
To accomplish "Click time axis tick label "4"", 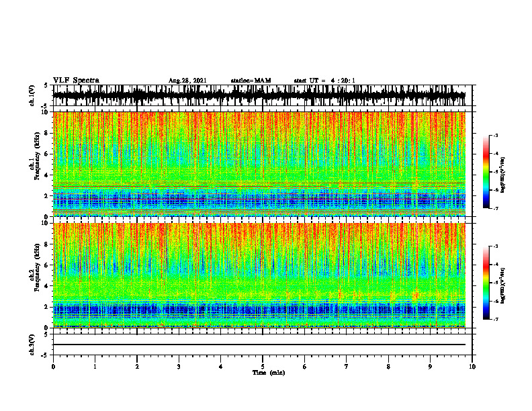I will (221, 367).
